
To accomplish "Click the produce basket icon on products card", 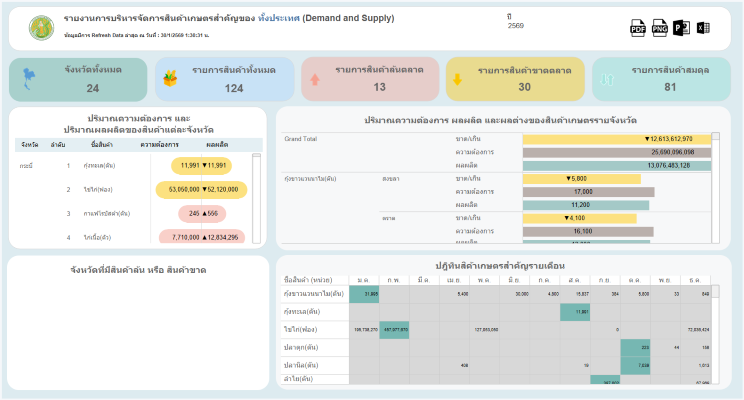I will 170,79.
